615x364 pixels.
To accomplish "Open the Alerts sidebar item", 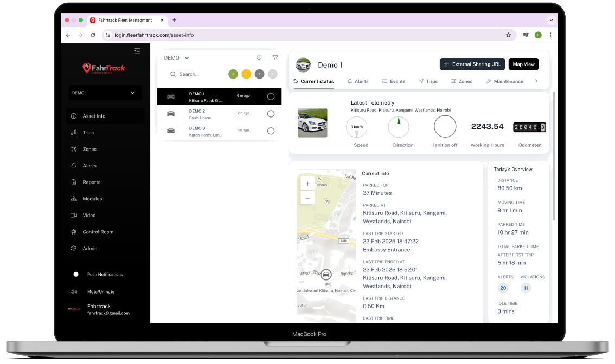I will (89, 166).
